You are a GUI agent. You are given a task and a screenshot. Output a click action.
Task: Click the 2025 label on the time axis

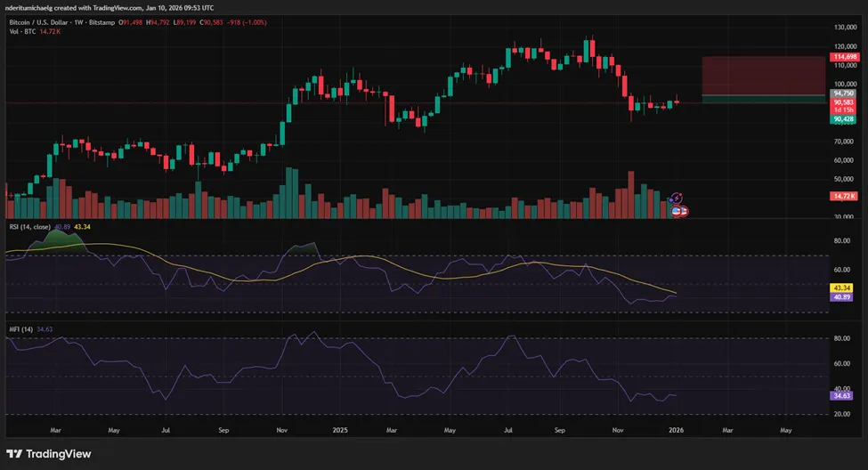[x=340, y=430]
